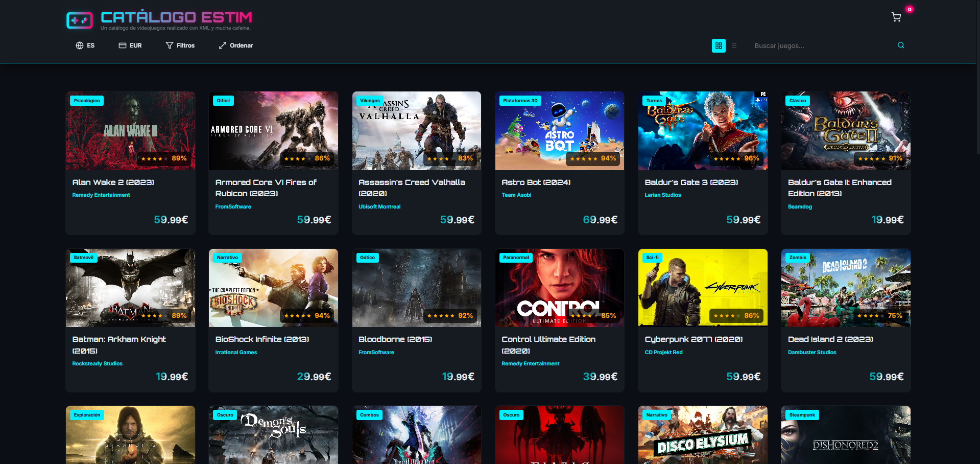980x464 pixels.
Task: Click the Larian Studios developer link
Action: [663, 195]
